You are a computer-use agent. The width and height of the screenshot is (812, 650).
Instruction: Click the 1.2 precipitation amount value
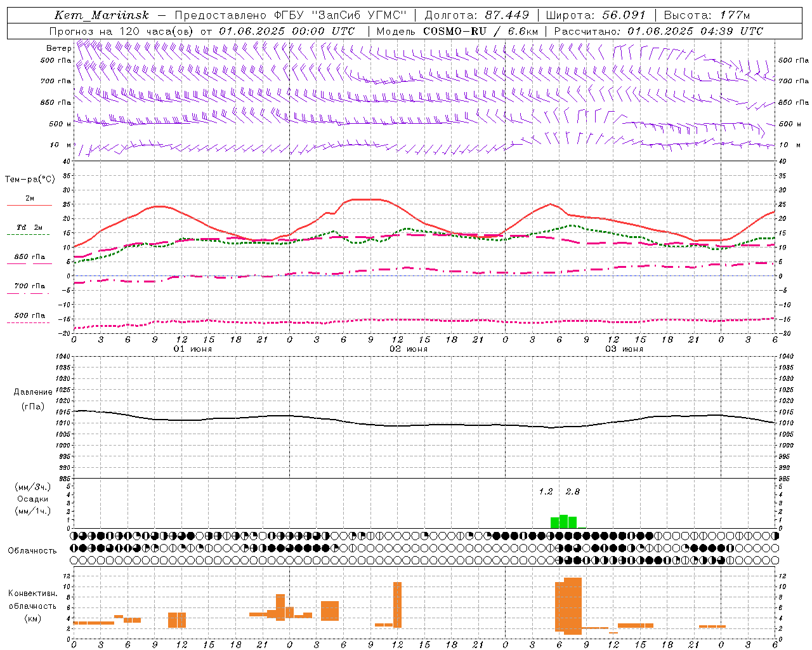coord(546,492)
